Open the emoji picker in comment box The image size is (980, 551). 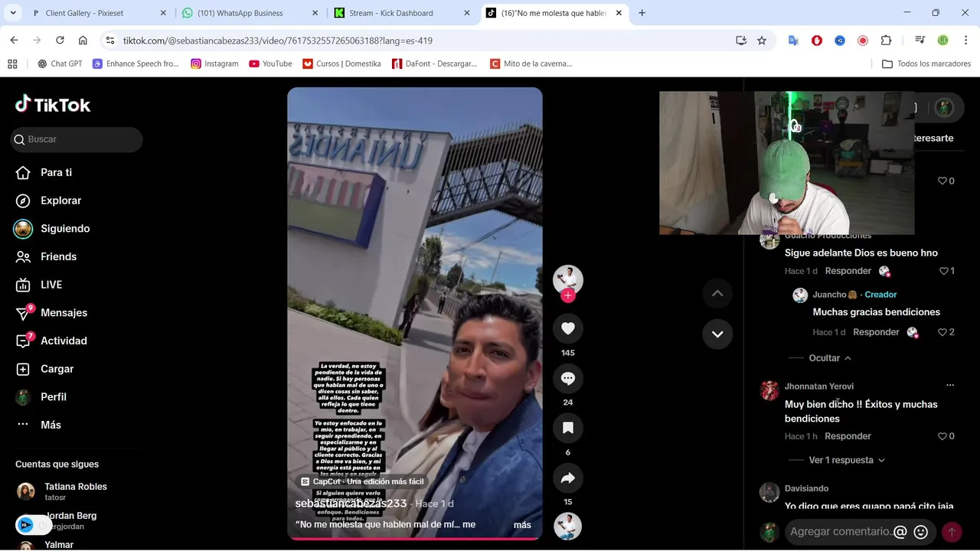[x=921, y=532]
